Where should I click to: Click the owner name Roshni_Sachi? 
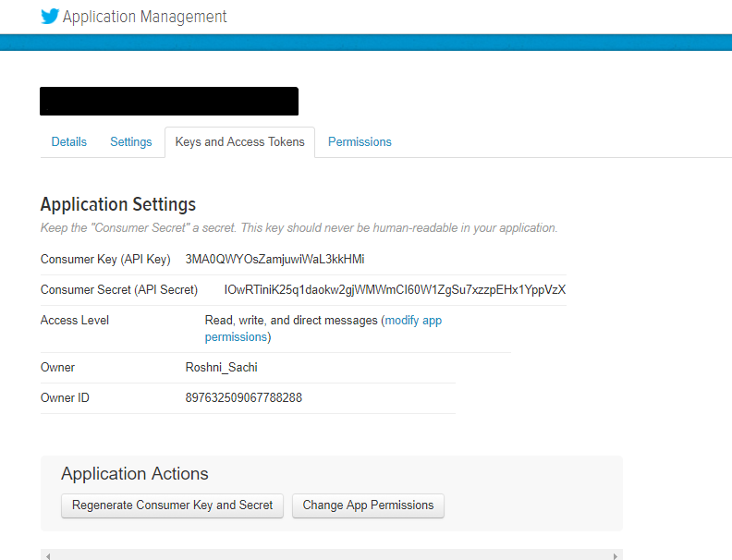(x=221, y=367)
